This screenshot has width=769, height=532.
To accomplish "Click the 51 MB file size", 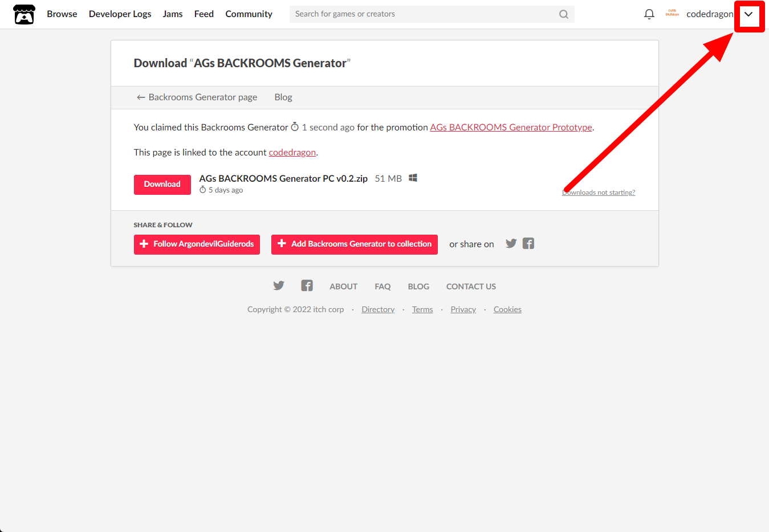I will (x=388, y=178).
